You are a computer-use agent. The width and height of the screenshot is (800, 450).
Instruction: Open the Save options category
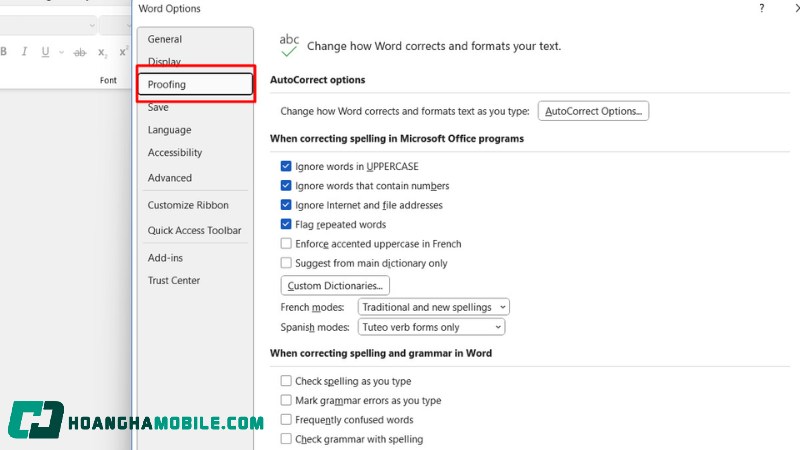(x=195, y=107)
